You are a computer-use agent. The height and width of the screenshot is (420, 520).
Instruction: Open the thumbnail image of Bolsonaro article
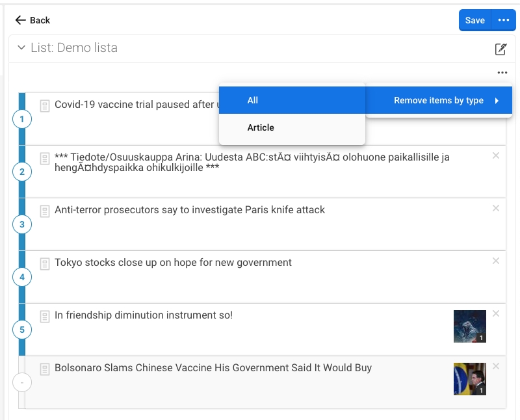pyautogui.click(x=469, y=379)
